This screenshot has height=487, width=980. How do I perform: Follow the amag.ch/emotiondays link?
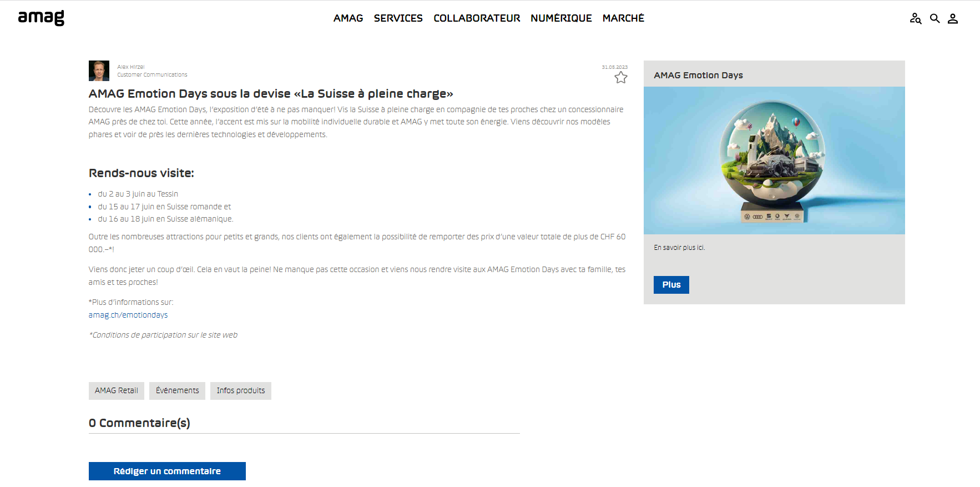click(x=128, y=315)
